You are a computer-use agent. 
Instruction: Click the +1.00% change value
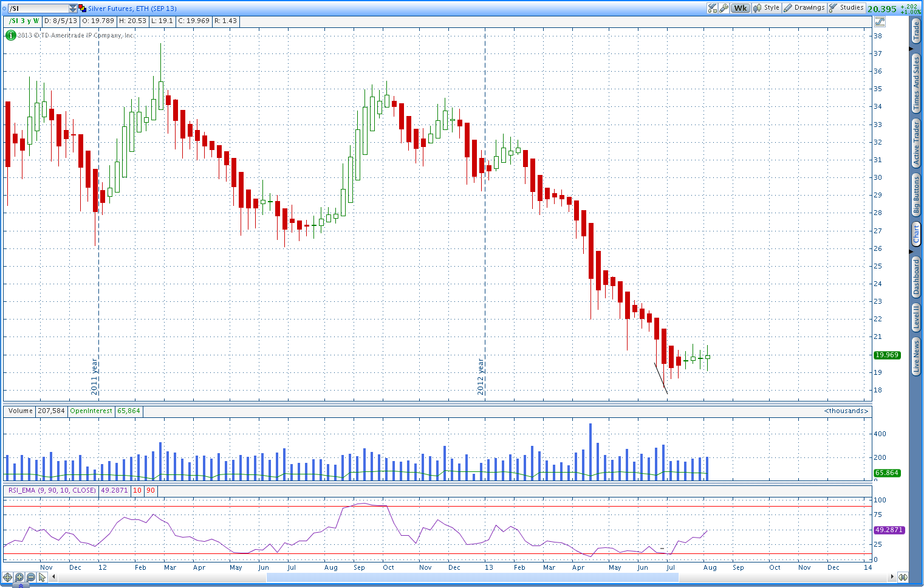click(911, 12)
